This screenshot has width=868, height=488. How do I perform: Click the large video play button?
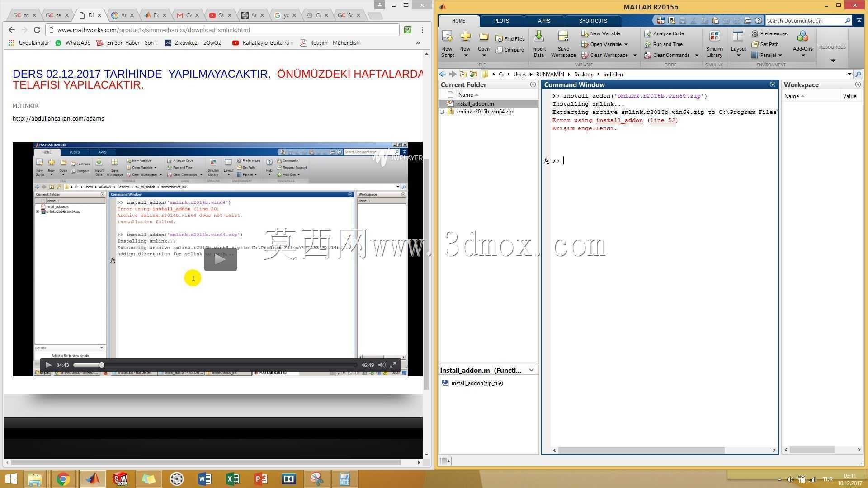[x=221, y=259]
